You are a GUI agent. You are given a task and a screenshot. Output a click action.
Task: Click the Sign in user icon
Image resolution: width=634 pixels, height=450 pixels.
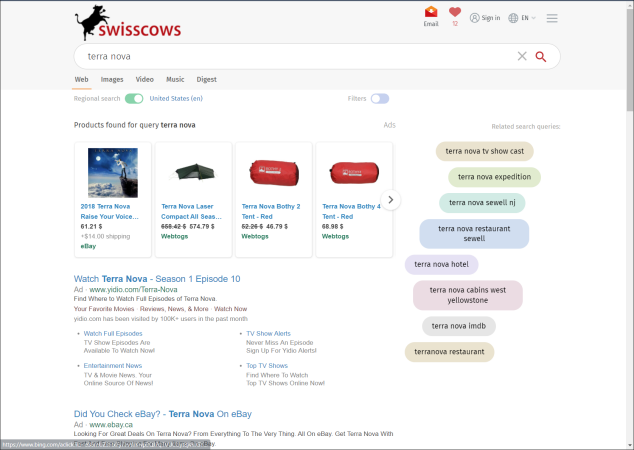tap(474, 18)
